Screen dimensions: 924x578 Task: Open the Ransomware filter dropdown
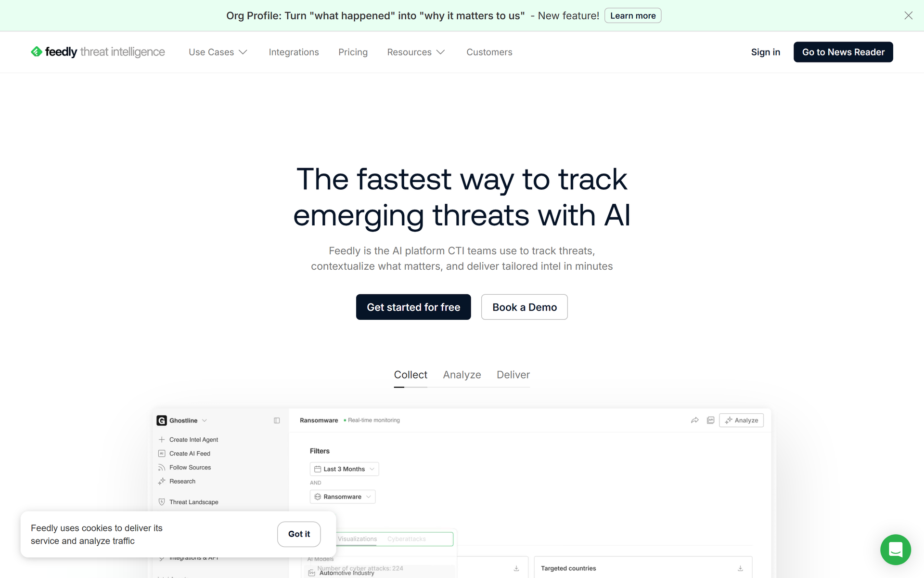coord(343,497)
